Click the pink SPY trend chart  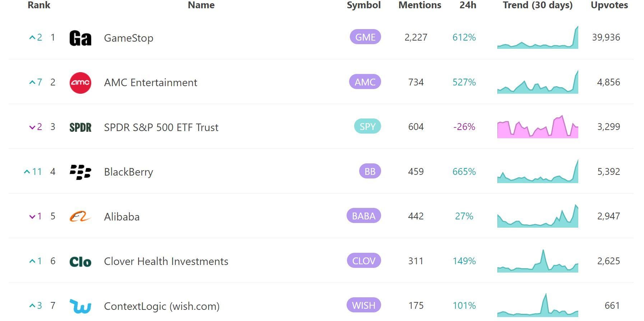538,127
